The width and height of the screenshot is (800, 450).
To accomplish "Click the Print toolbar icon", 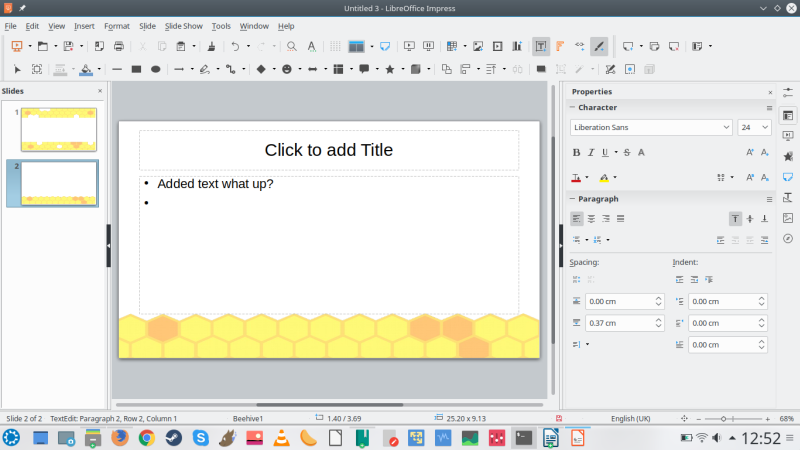I will (119, 46).
